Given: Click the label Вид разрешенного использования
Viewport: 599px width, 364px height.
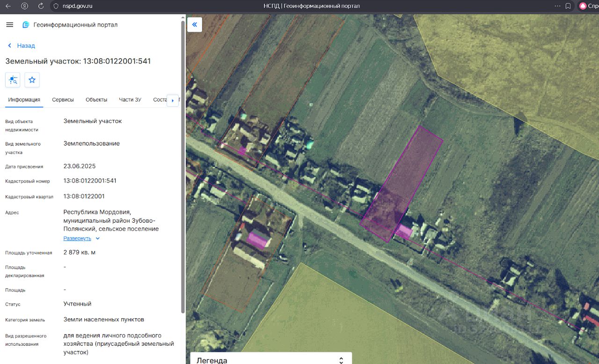Looking at the screenshot, I should pyautogui.click(x=26, y=340).
